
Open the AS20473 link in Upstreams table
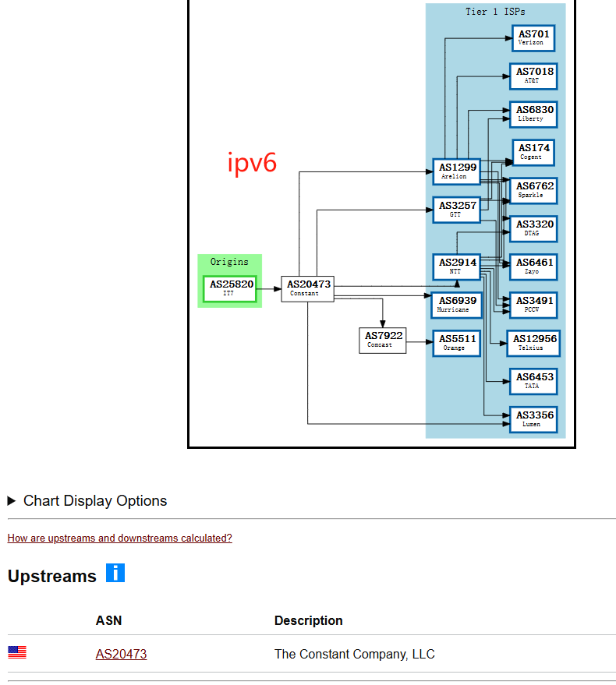click(x=121, y=654)
